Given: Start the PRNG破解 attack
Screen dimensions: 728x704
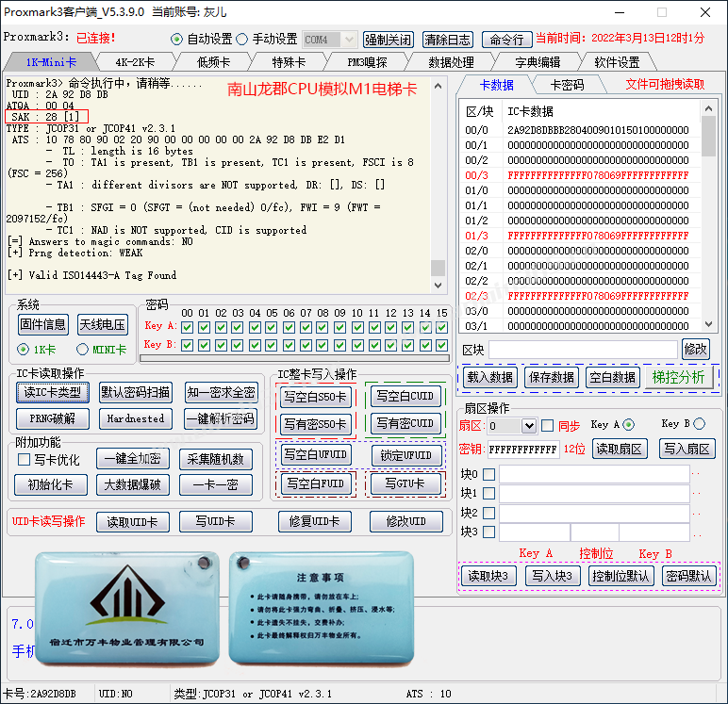Looking at the screenshot, I should (53, 418).
